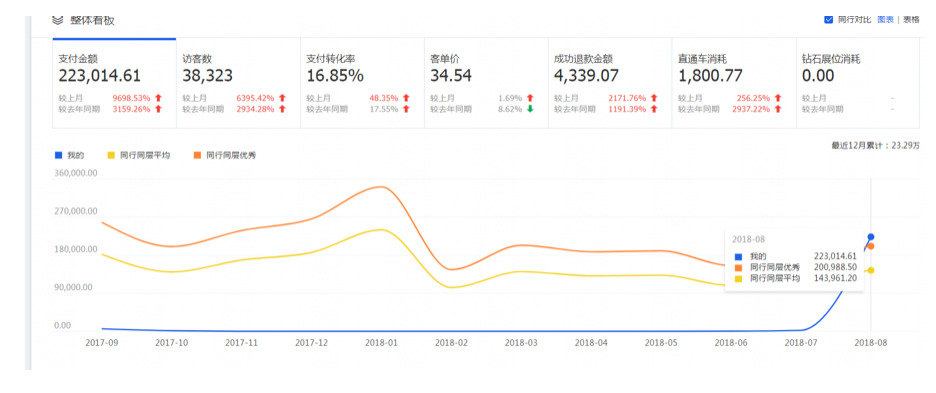The width and height of the screenshot is (936, 393).
Task: Click the 2018-01 axis label
Action: click(382, 343)
